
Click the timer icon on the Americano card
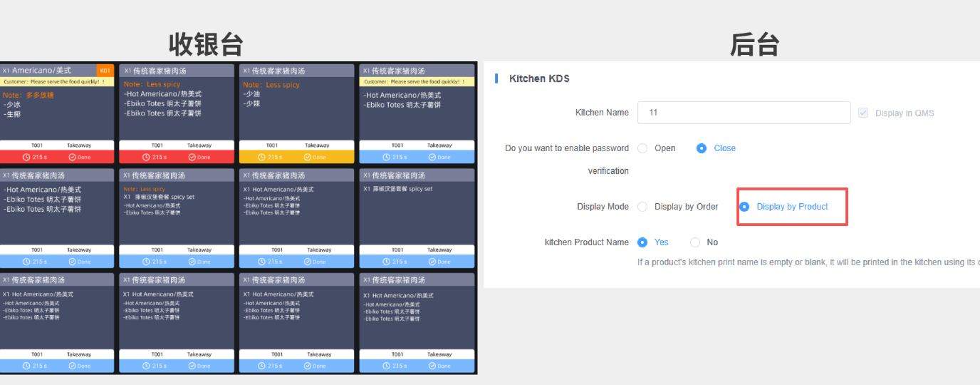click(x=27, y=157)
